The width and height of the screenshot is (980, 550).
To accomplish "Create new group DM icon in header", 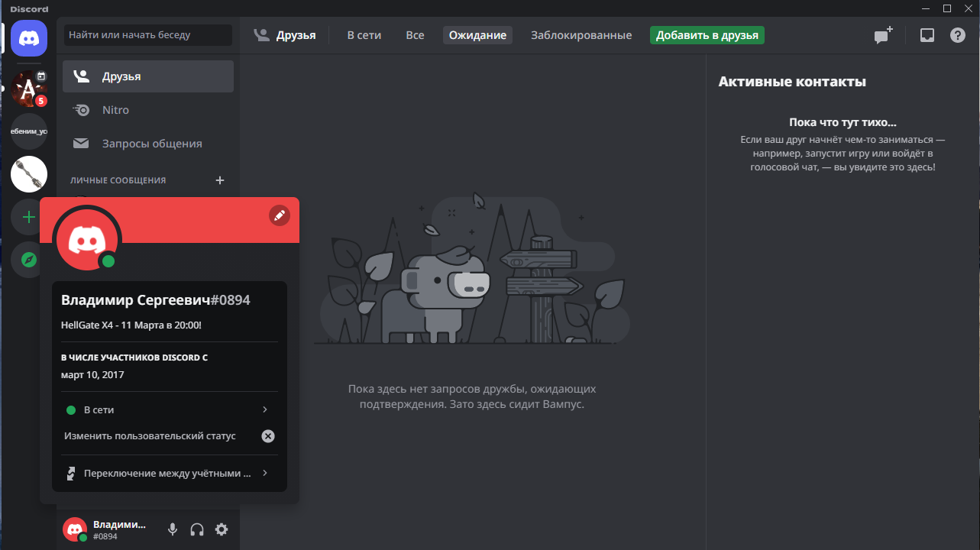I will point(884,35).
